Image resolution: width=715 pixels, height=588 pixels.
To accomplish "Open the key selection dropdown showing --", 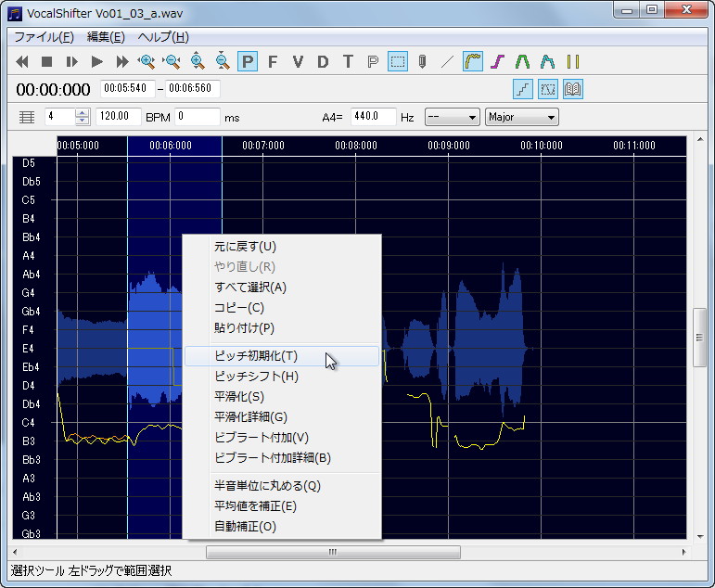I will (x=452, y=117).
